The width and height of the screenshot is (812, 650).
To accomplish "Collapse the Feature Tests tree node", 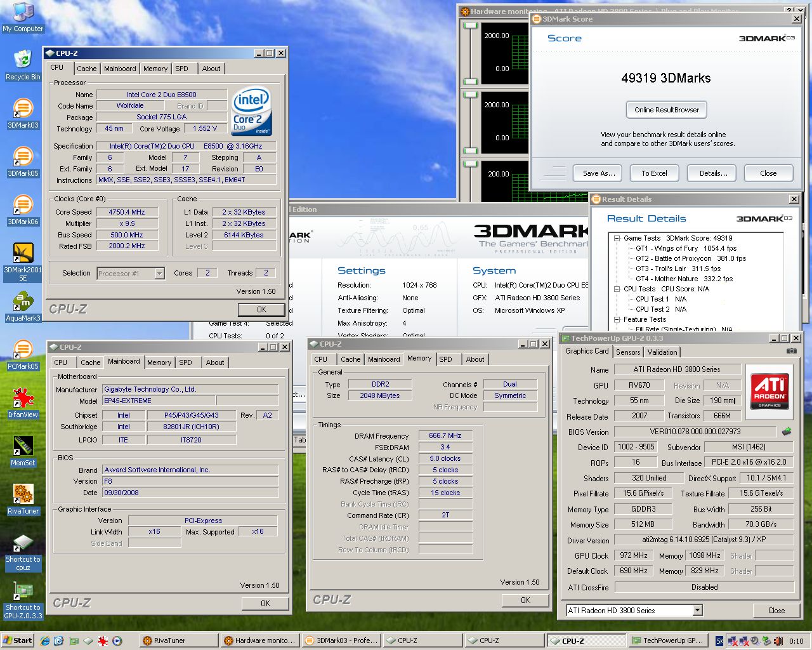I will pos(617,319).
